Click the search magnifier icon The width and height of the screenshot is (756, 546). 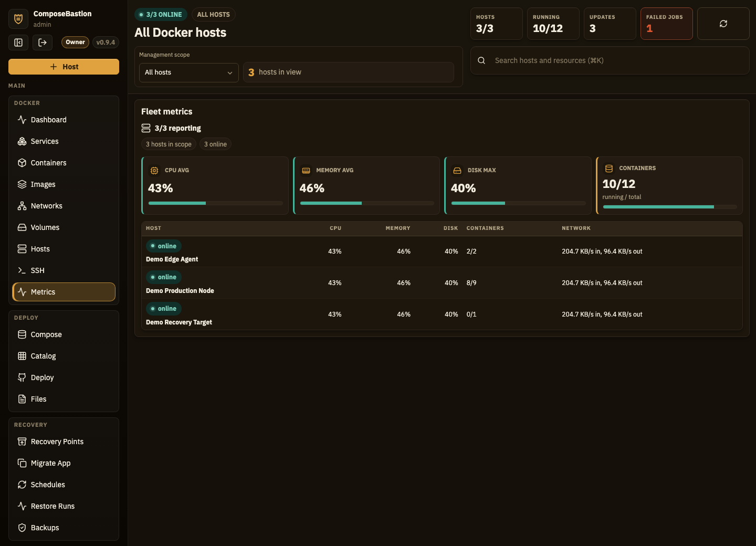[x=481, y=60]
